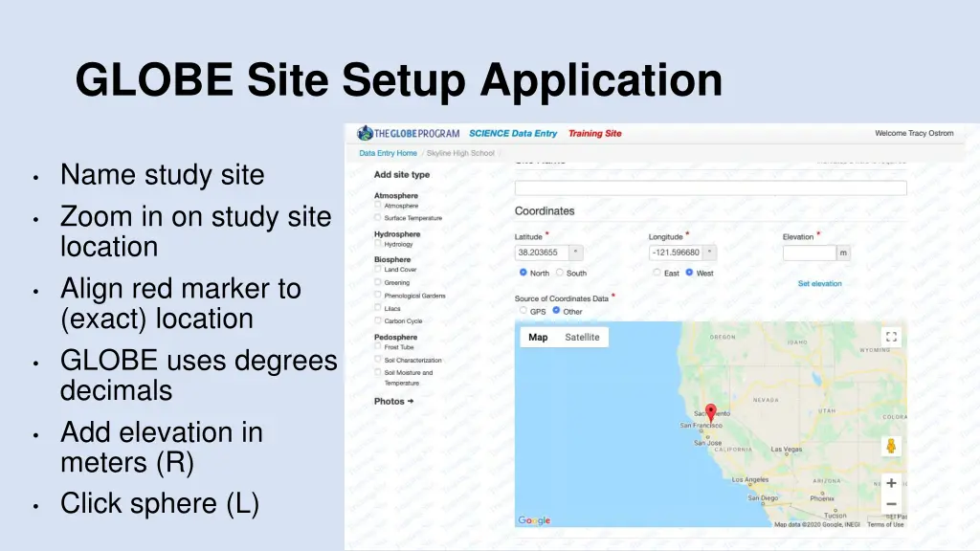Choose Other as coordinates source
This screenshot has width=980, height=551.
click(556, 311)
